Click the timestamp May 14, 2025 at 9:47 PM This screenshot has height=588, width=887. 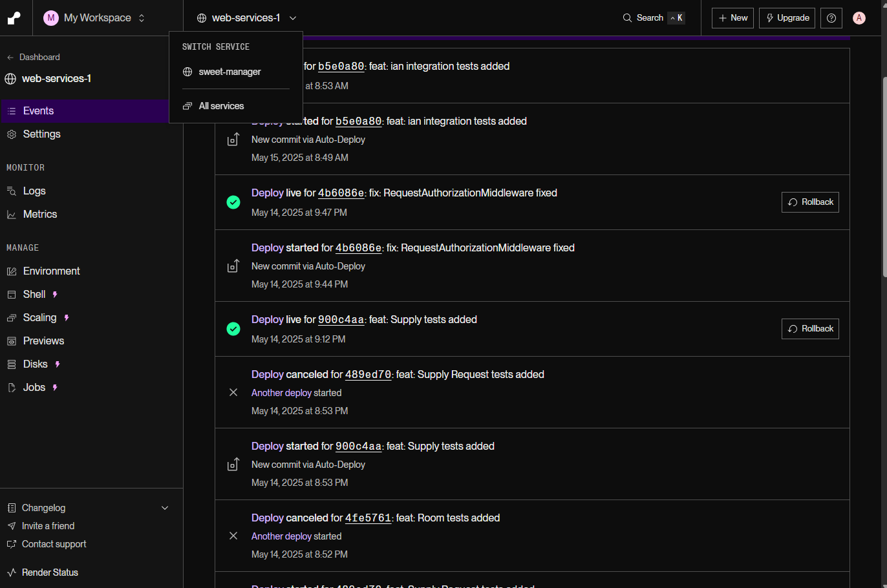[299, 213]
